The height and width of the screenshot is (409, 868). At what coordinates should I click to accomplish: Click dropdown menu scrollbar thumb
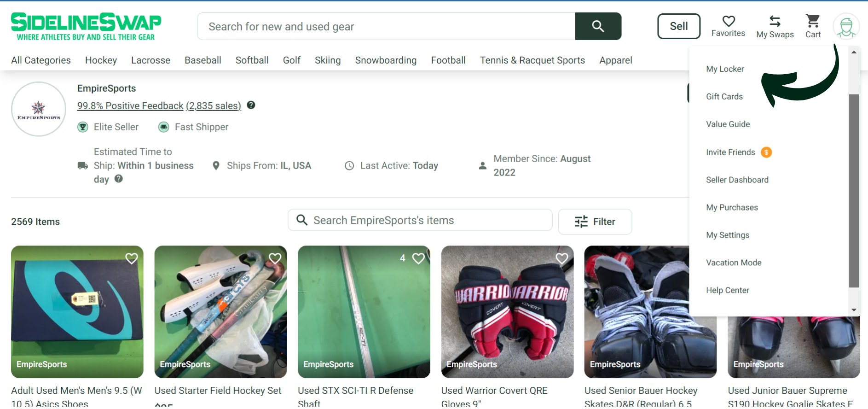pos(854,191)
